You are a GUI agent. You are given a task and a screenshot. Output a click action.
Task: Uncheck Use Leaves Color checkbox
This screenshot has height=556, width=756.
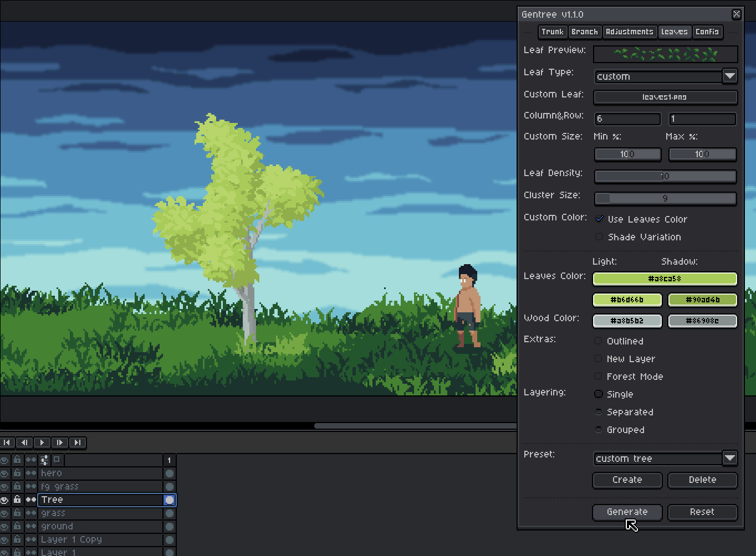tap(599, 219)
